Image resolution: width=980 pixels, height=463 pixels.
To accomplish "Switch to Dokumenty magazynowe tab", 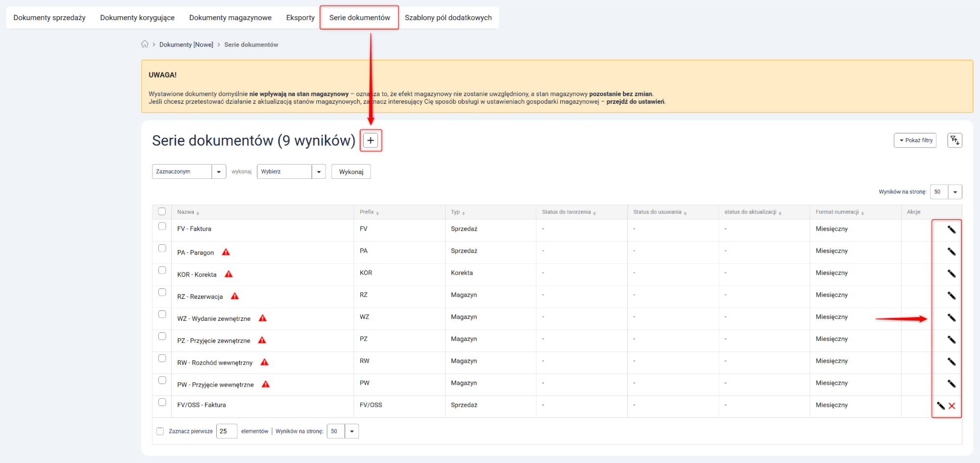I will coord(230,18).
